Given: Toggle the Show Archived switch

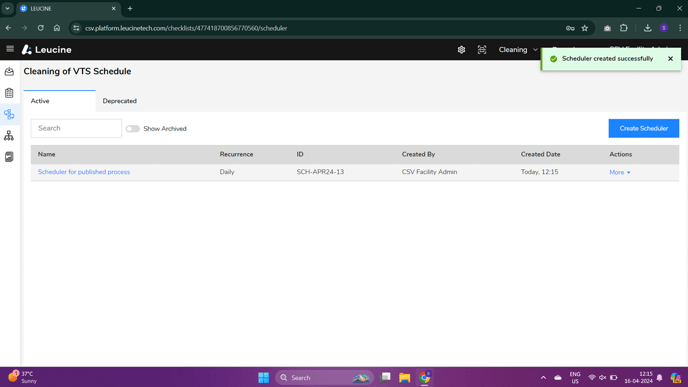Looking at the screenshot, I should click(x=133, y=129).
